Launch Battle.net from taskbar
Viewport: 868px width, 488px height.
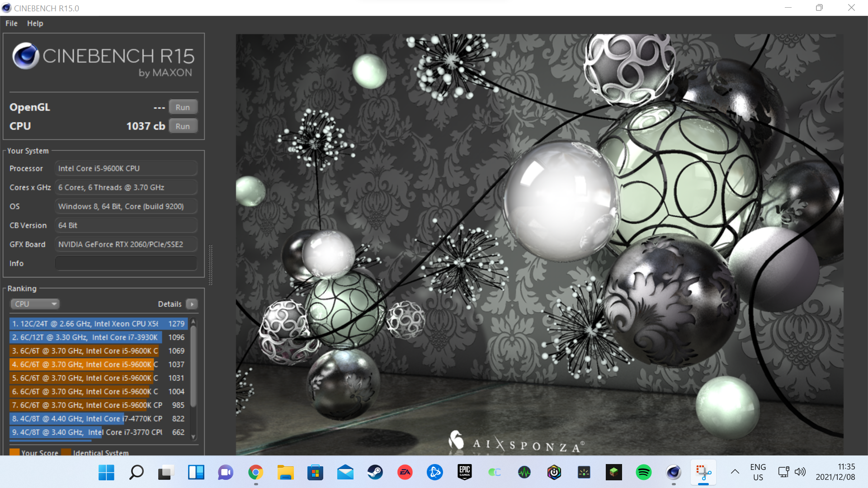(x=434, y=473)
